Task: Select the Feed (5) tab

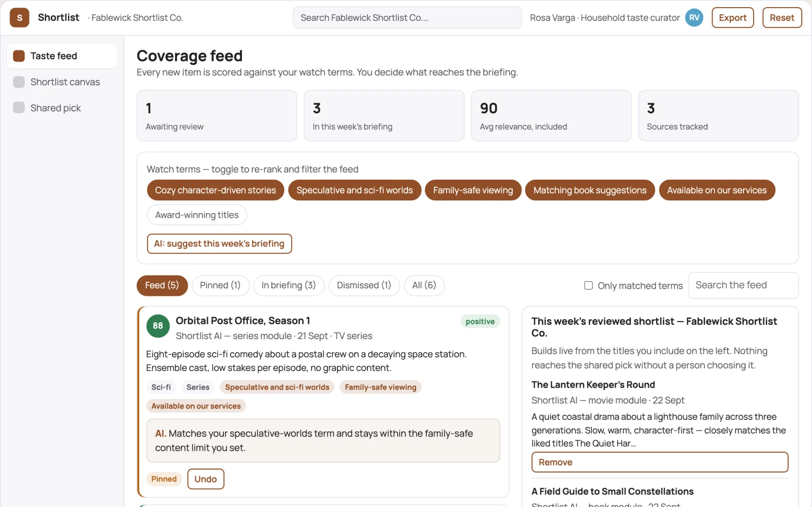Action: tap(162, 285)
